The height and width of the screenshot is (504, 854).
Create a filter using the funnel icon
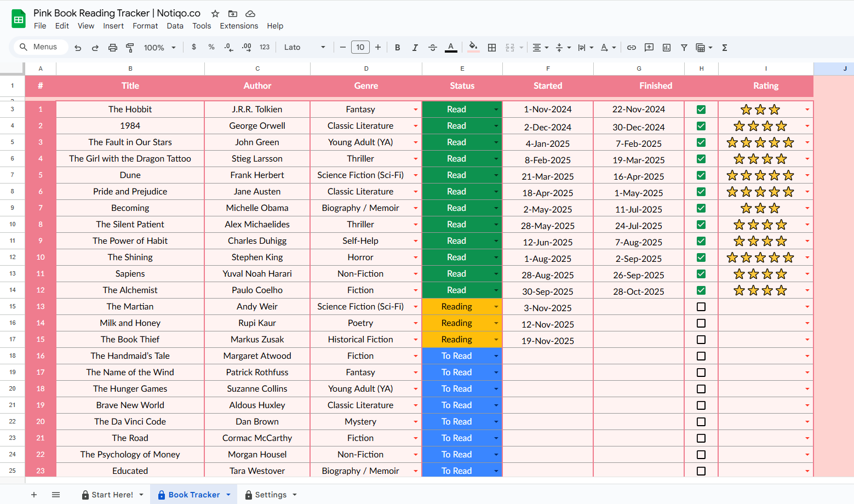pyautogui.click(x=684, y=47)
